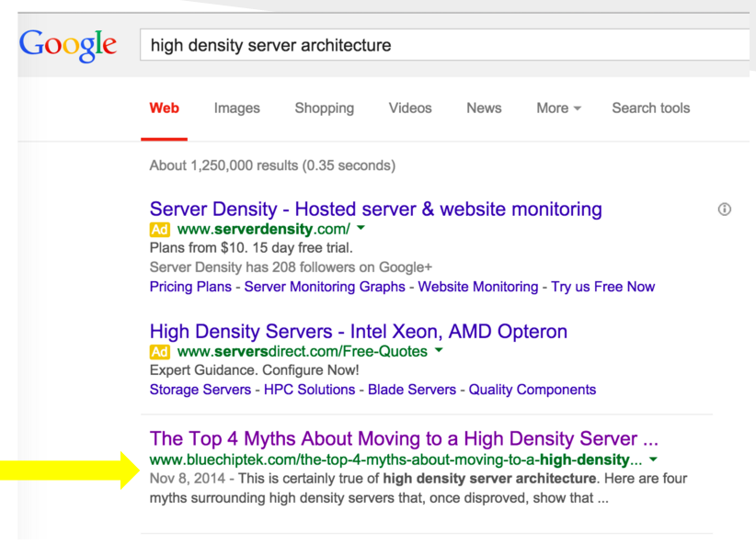Go to the News tab
This screenshot has width=756, height=556.
pyautogui.click(x=484, y=108)
